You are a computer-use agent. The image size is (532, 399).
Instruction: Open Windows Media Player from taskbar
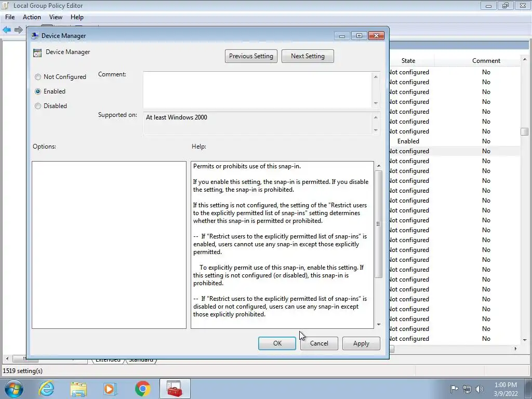pyautogui.click(x=110, y=389)
